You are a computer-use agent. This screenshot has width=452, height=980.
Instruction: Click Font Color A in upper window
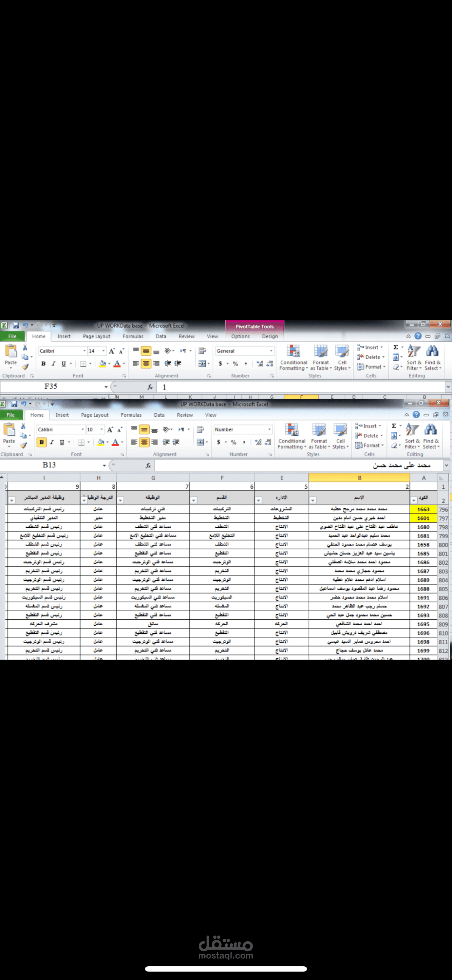pyautogui.click(x=117, y=364)
